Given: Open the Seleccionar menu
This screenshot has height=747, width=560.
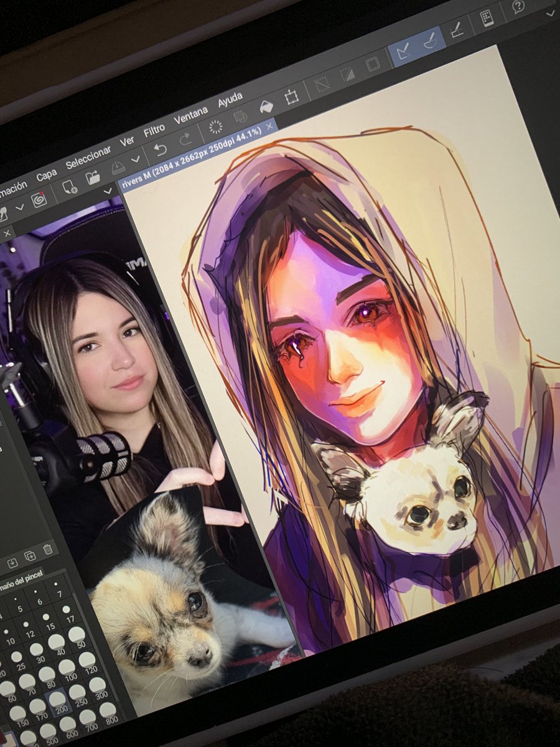Looking at the screenshot, I should coord(88,157).
